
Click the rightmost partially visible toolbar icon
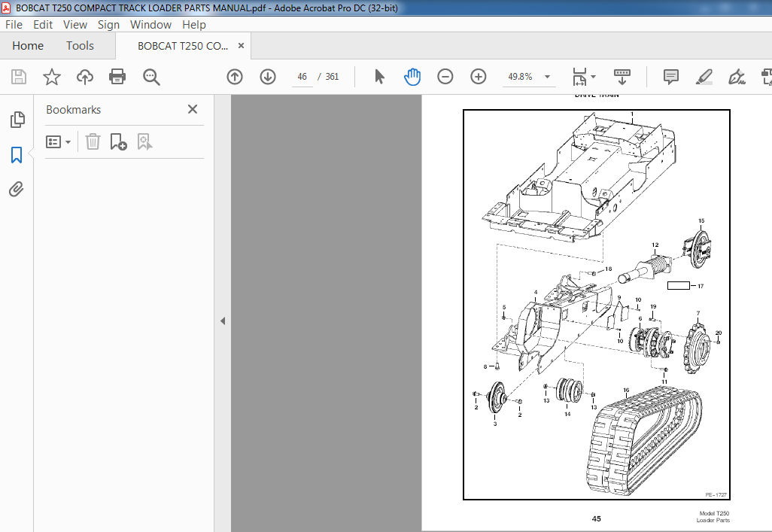tap(767, 77)
